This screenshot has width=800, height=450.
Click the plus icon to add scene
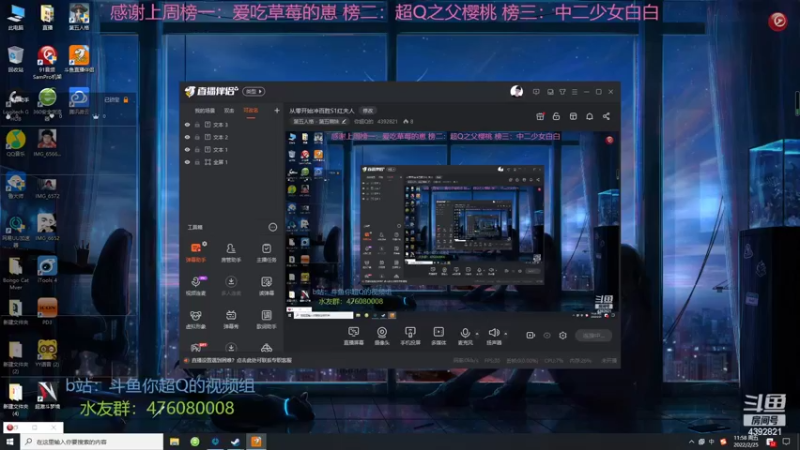click(x=277, y=110)
